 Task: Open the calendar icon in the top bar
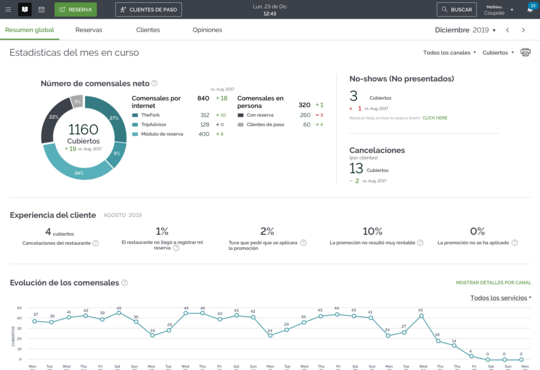[41, 10]
